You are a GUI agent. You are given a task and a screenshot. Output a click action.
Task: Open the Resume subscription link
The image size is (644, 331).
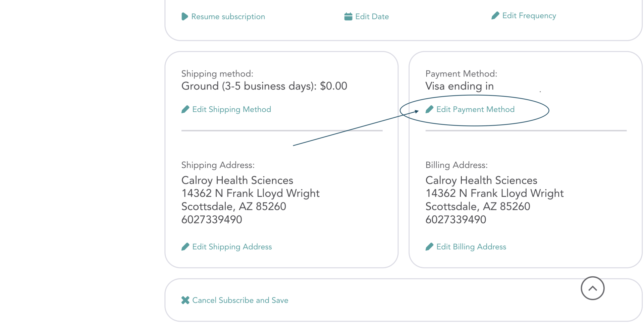pos(228,16)
